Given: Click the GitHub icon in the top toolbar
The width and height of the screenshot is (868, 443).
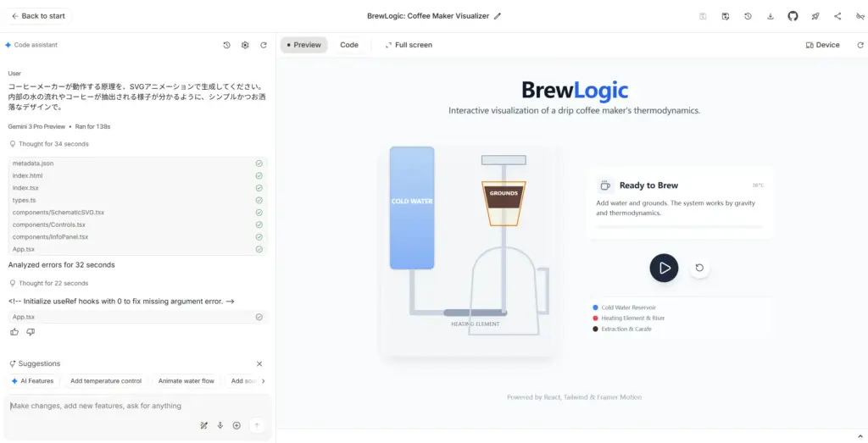Looking at the screenshot, I should pos(793,16).
